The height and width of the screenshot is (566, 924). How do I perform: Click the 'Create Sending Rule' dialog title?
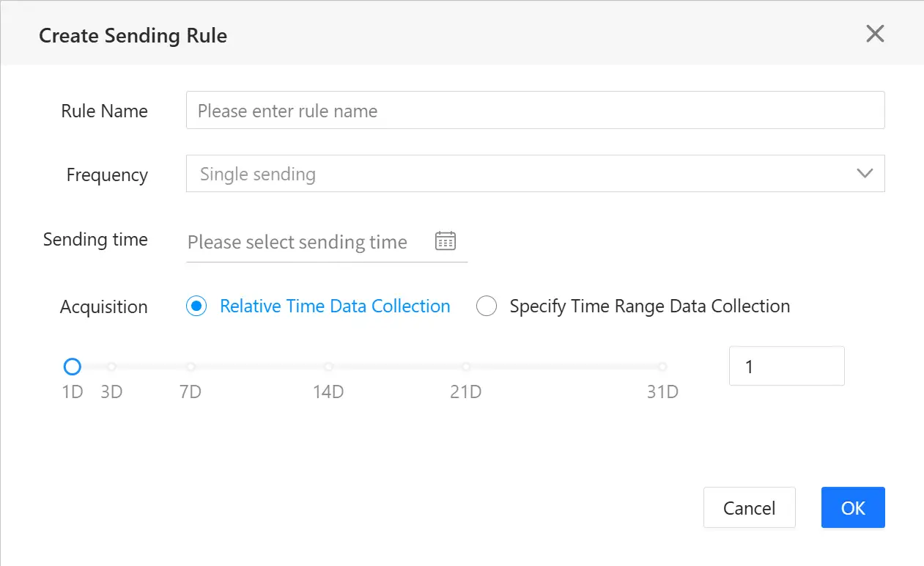click(x=133, y=35)
